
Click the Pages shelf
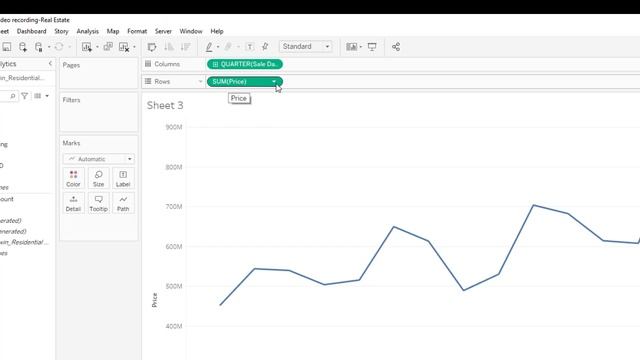click(x=99, y=74)
